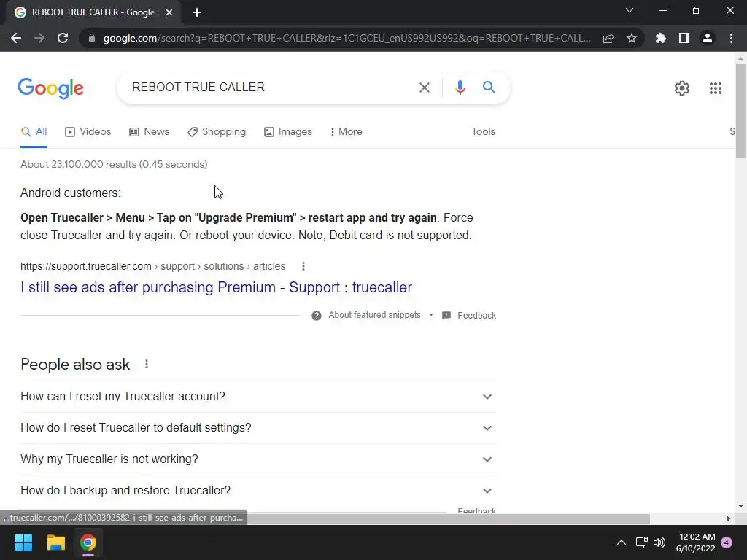The image size is (747, 560).
Task: Open the More search categories menu
Action: [347, 132]
